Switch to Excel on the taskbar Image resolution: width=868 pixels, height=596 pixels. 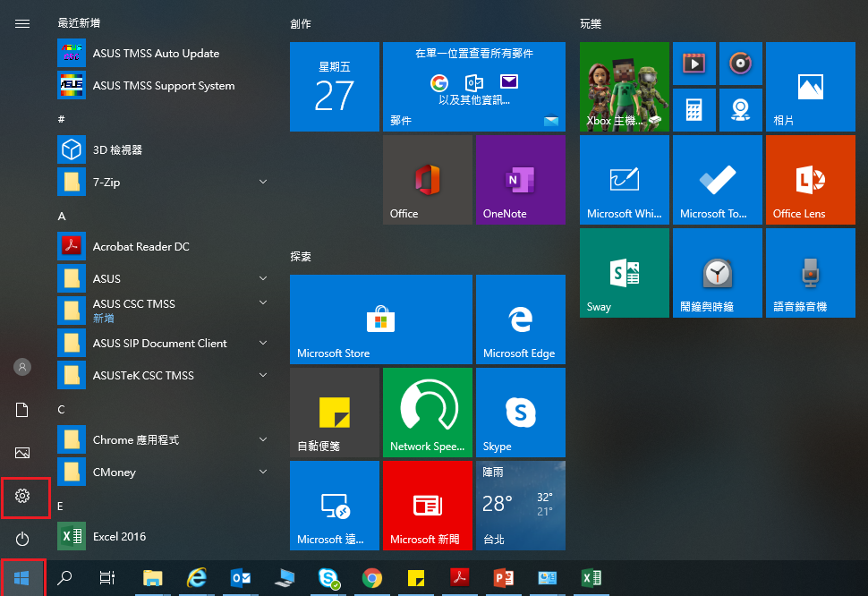coord(591,578)
